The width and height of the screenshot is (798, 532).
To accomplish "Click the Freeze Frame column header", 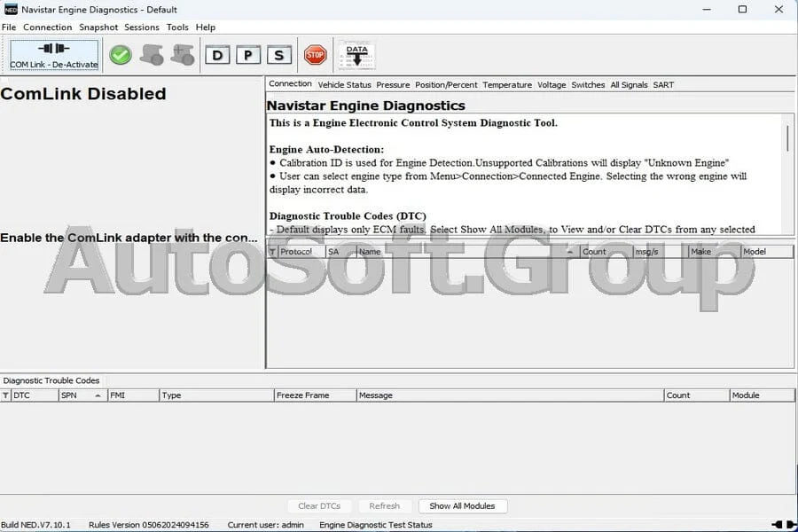I will point(315,395).
